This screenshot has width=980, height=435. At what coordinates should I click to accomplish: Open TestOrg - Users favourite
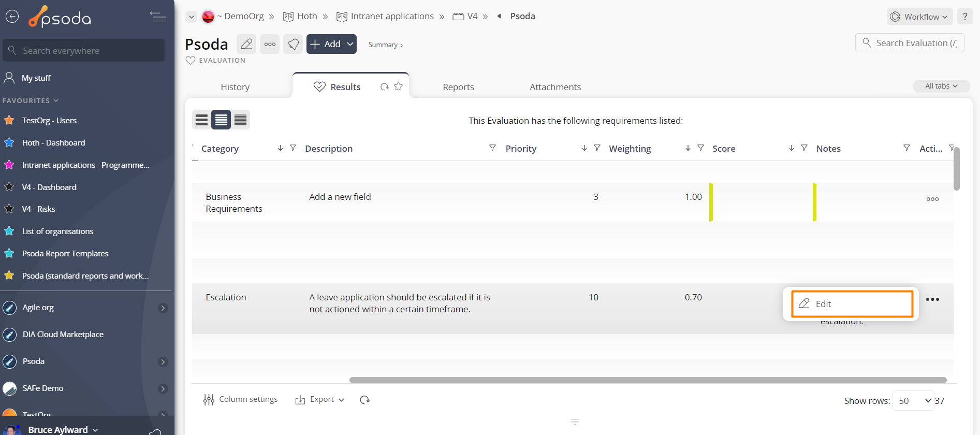point(49,120)
